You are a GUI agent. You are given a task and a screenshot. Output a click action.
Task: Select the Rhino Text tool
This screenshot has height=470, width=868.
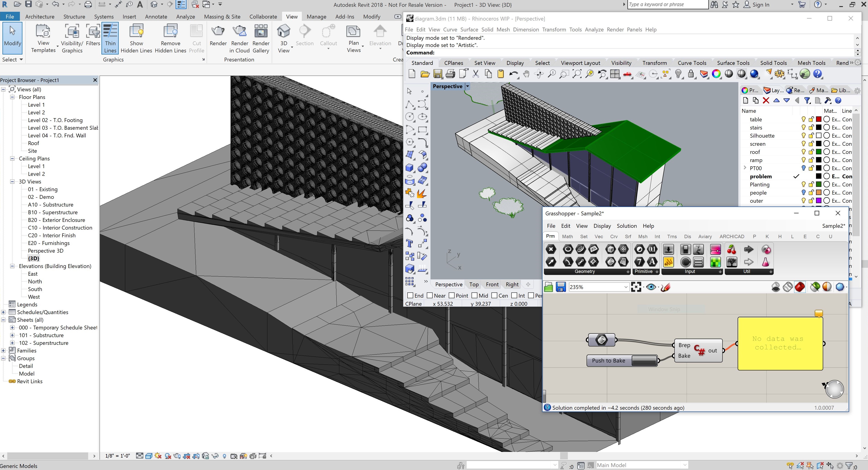tap(410, 244)
